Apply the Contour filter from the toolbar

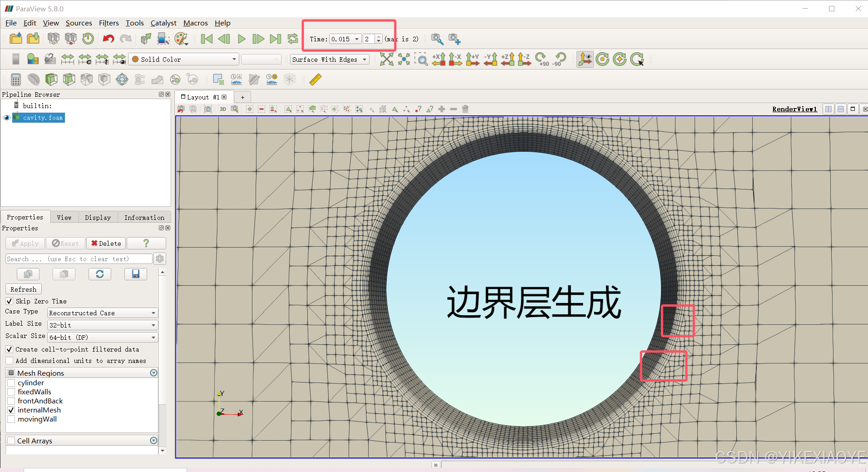(34, 79)
